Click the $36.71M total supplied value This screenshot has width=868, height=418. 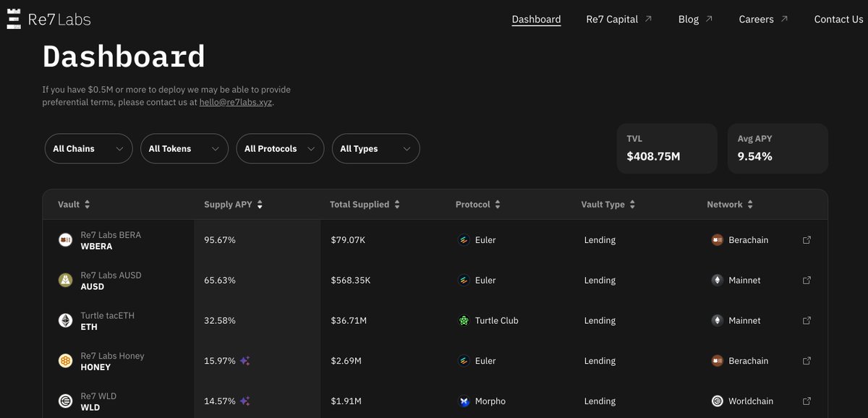click(348, 320)
